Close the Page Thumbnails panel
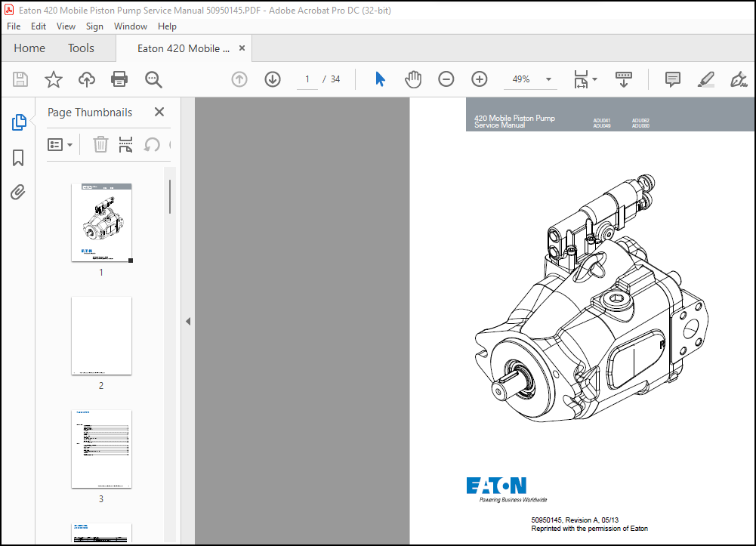This screenshot has height=546, width=756. [159, 112]
